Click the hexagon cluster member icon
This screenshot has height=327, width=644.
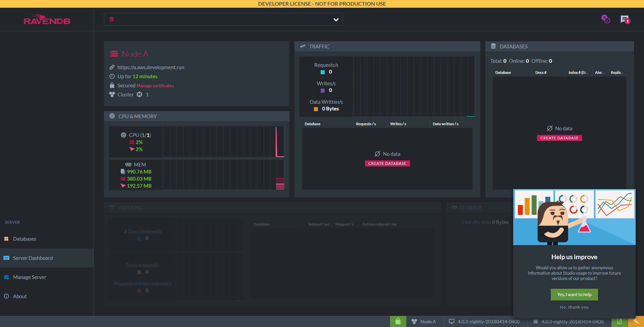click(140, 94)
